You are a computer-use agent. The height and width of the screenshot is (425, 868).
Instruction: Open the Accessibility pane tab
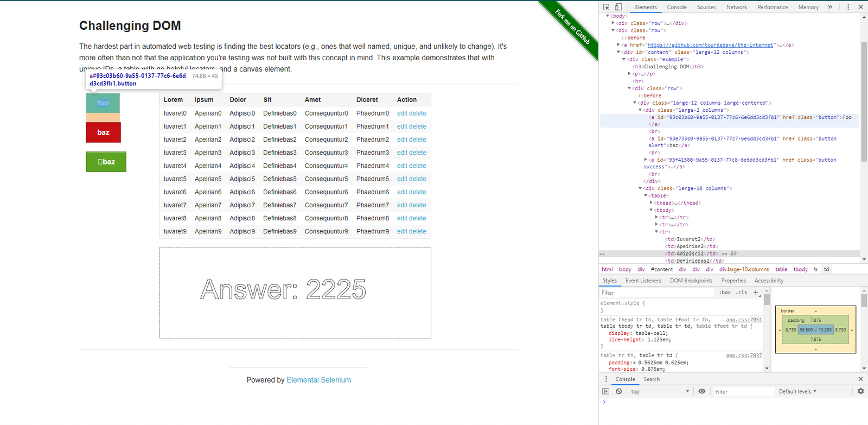(x=769, y=281)
